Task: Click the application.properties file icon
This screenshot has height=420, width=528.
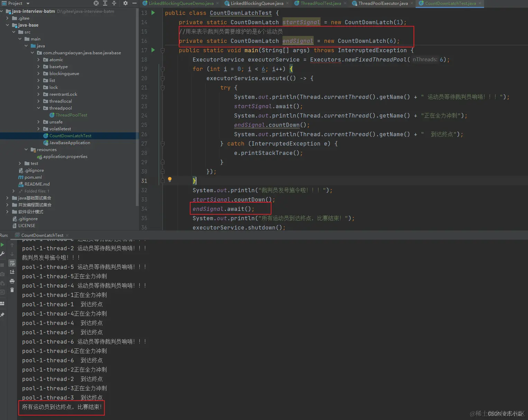Action: [x=39, y=157]
